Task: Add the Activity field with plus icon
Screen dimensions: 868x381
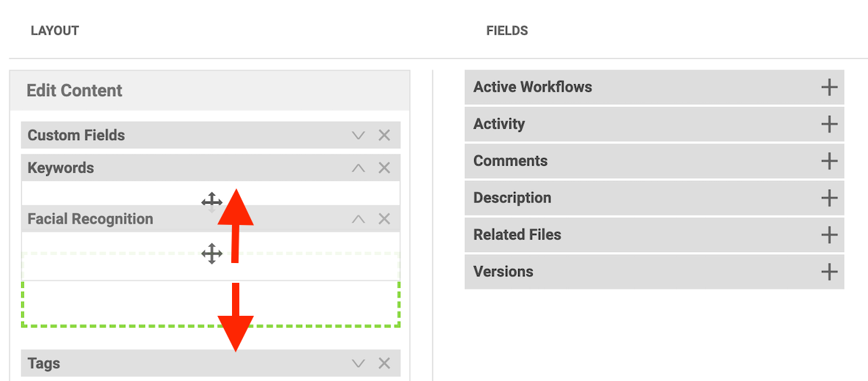Action: [828, 124]
